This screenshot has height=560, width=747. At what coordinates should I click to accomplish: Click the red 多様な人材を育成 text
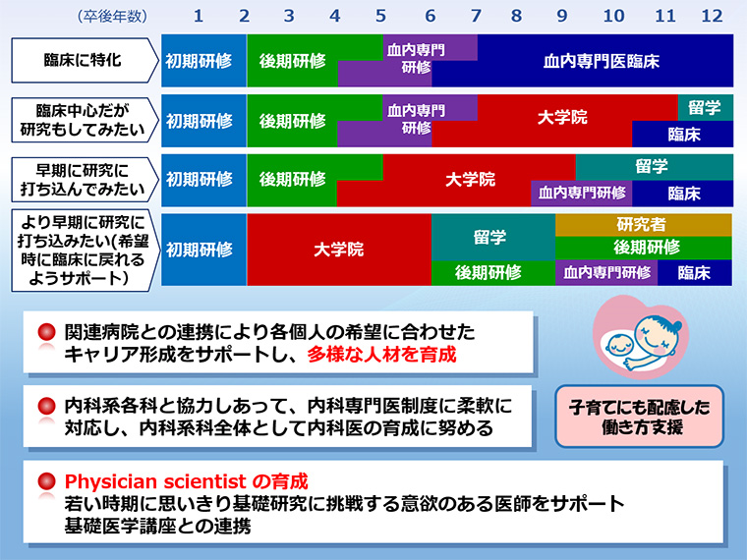click(382, 355)
